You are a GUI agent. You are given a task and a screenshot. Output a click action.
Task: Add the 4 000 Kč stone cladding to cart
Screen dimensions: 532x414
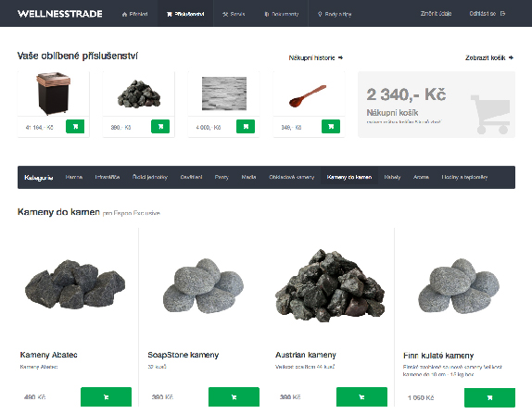[x=246, y=127]
